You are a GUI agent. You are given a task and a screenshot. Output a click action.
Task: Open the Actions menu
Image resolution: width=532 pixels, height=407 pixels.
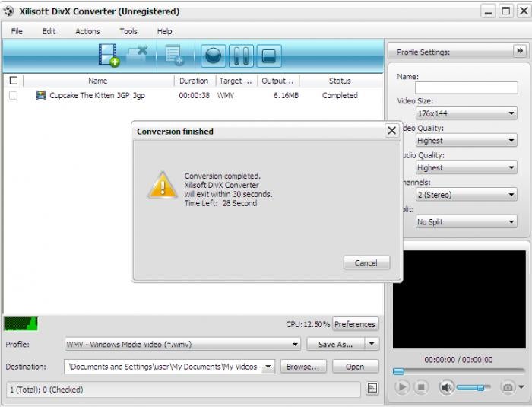(x=87, y=31)
